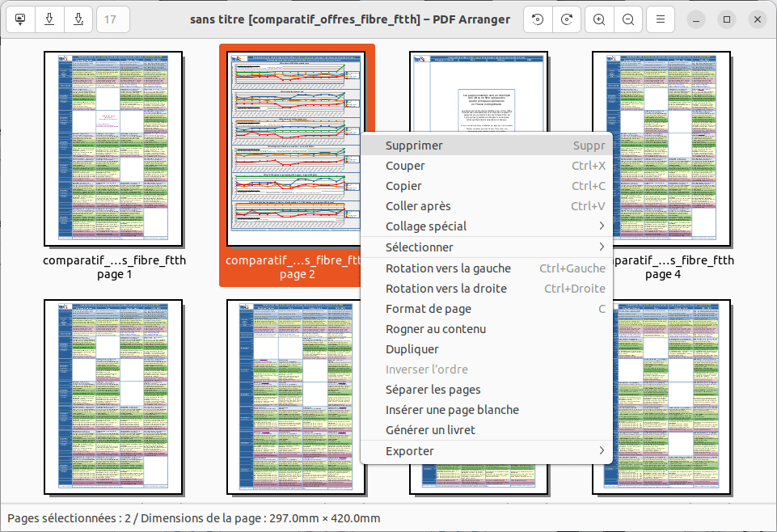777x532 pixels.
Task: Choose Supprimer in the context menu
Action: 487,146
